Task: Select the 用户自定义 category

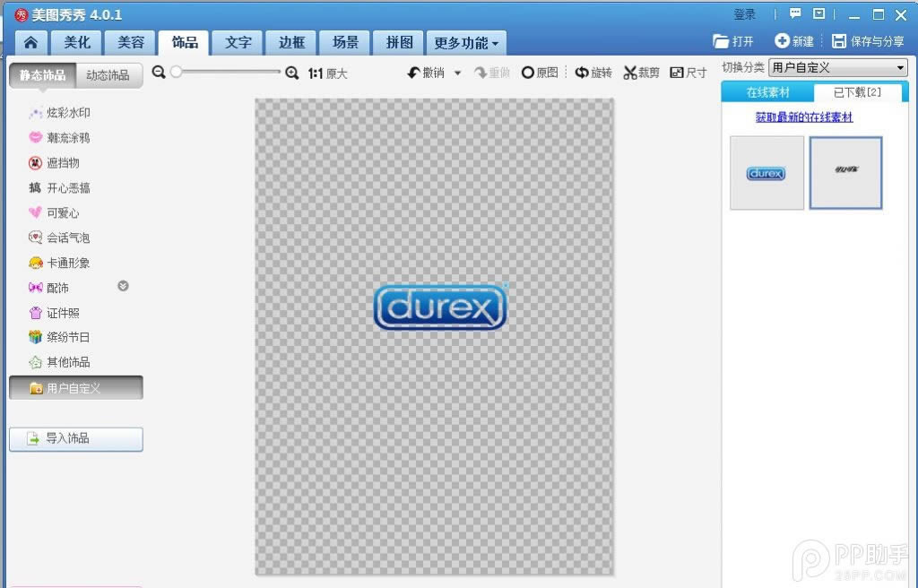Action: pyautogui.click(x=76, y=388)
